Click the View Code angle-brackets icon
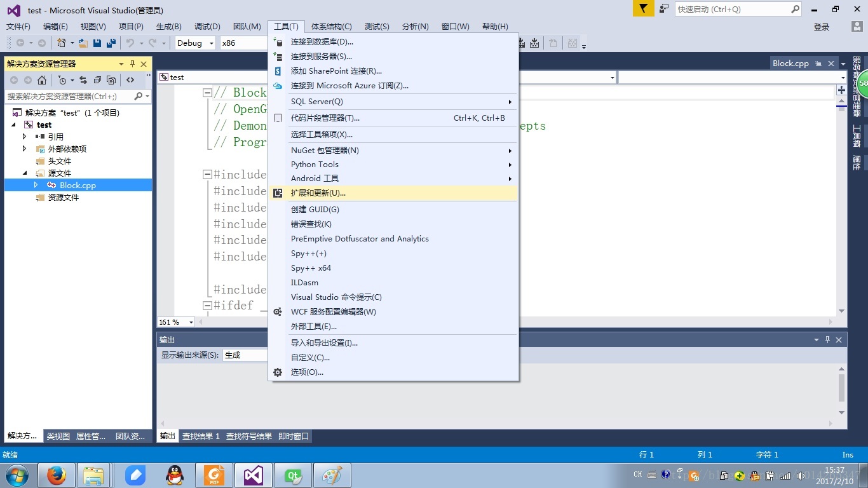This screenshot has height=488, width=868. pos(130,80)
